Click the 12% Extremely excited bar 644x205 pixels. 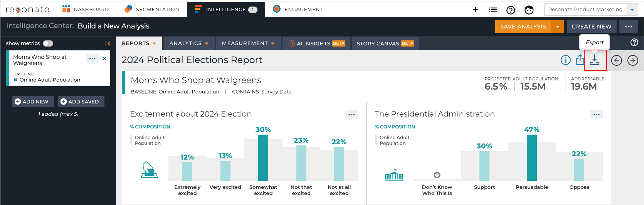pos(187,172)
